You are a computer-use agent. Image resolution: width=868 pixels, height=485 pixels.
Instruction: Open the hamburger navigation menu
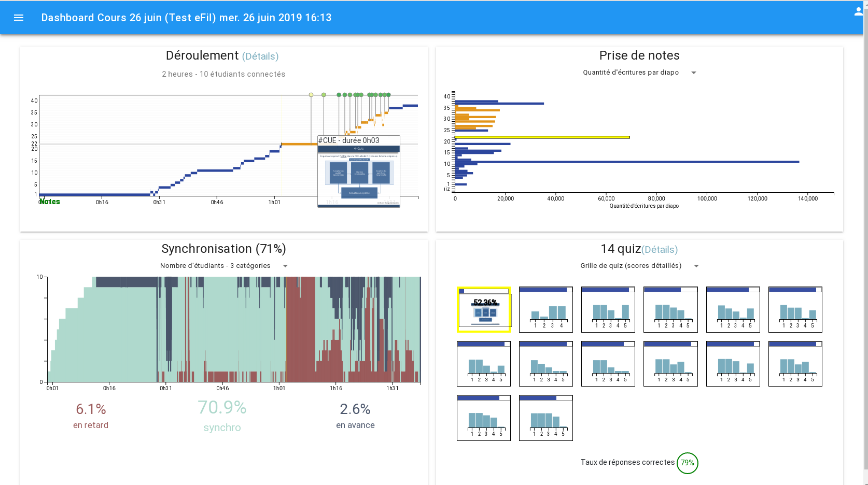[19, 18]
